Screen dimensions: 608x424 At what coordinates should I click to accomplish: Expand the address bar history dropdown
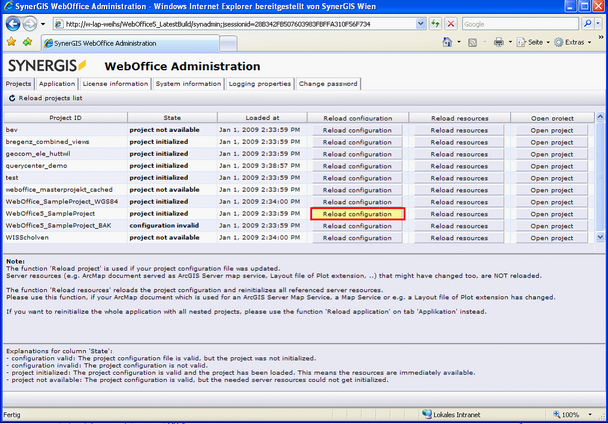[420, 24]
